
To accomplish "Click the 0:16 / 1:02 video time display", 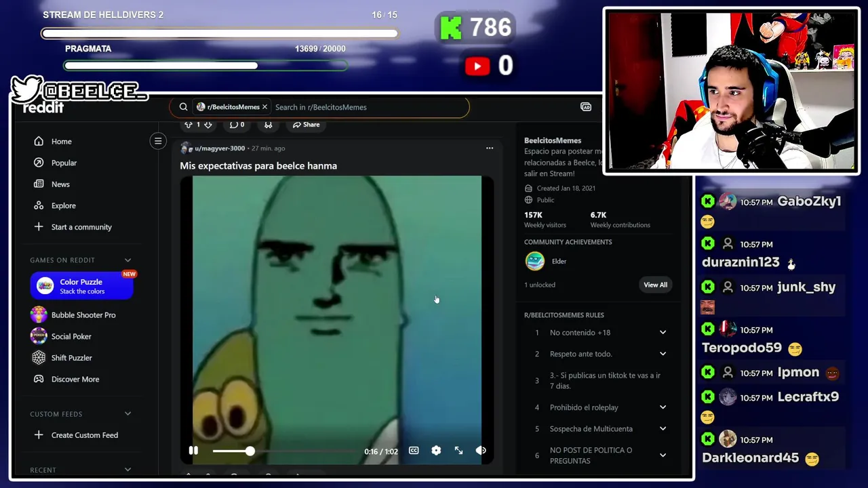I will coord(381,451).
